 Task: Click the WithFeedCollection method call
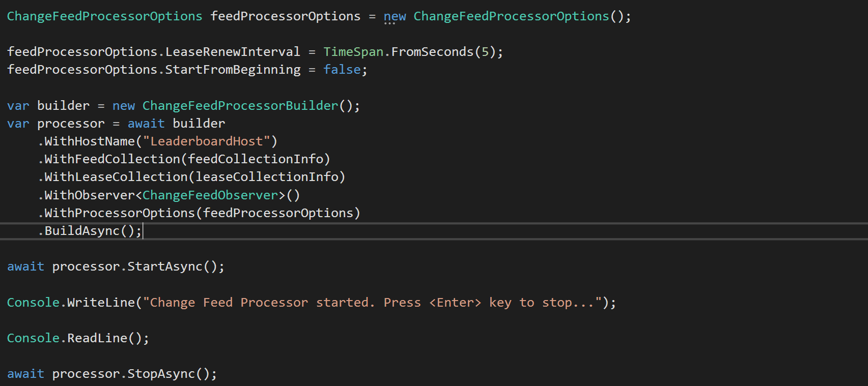[x=113, y=159]
